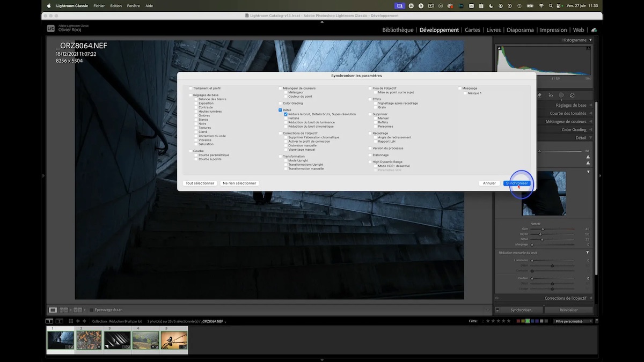Viewport: 644px width, 362px height.
Task: Open the Apple menu
Action: click(x=48, y=5)
